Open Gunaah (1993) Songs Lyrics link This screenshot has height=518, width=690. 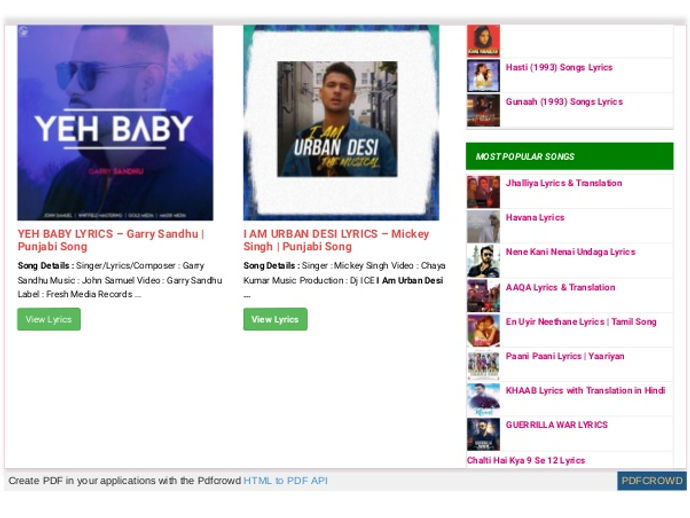564,102
